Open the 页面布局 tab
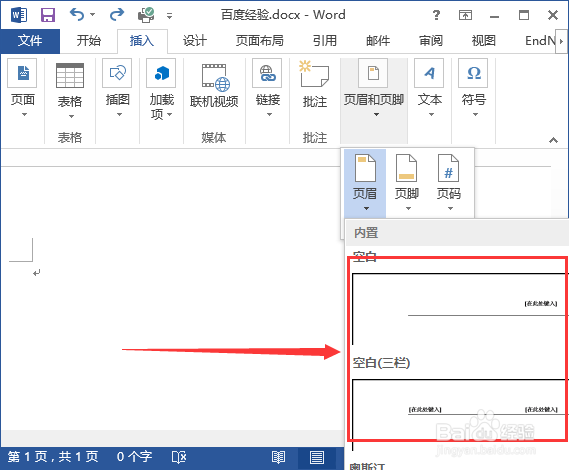 point(260,41)
